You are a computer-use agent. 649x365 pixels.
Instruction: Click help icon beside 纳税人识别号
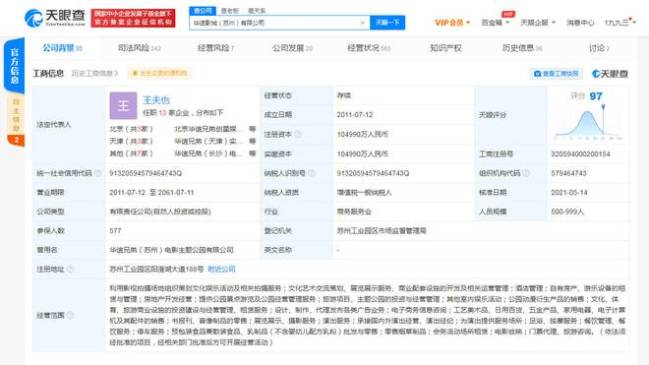311,173
